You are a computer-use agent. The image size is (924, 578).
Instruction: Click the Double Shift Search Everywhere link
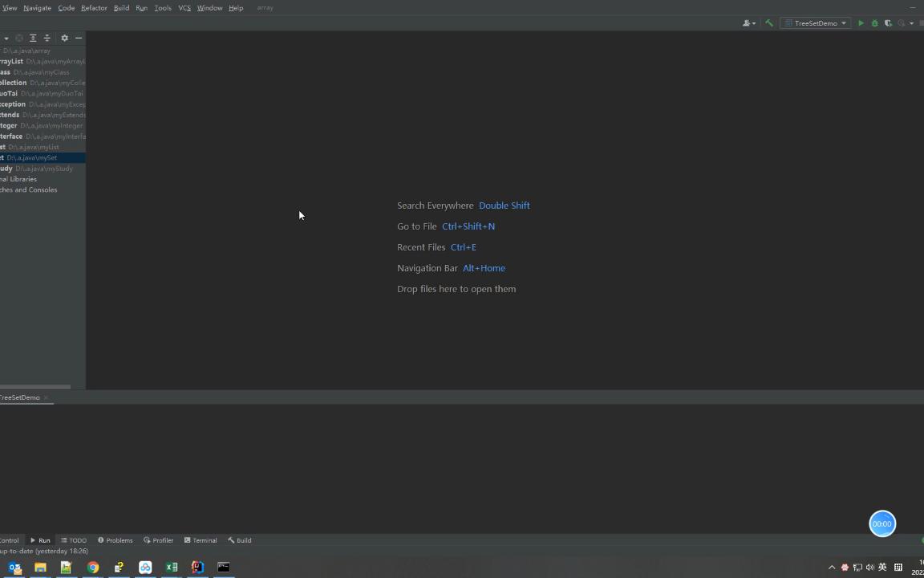[504, 205]
